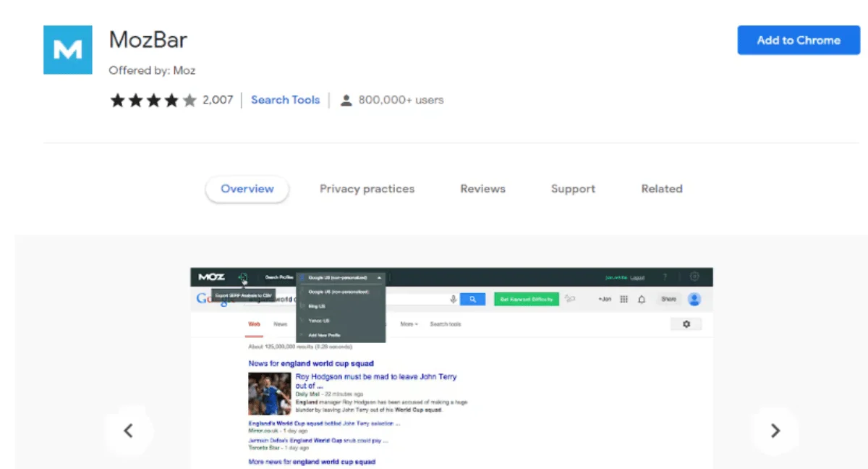Open the Search Tools link beside the rating
Image resolution: width=868 pixels, height=469 pixels.
tap(285, 100)
